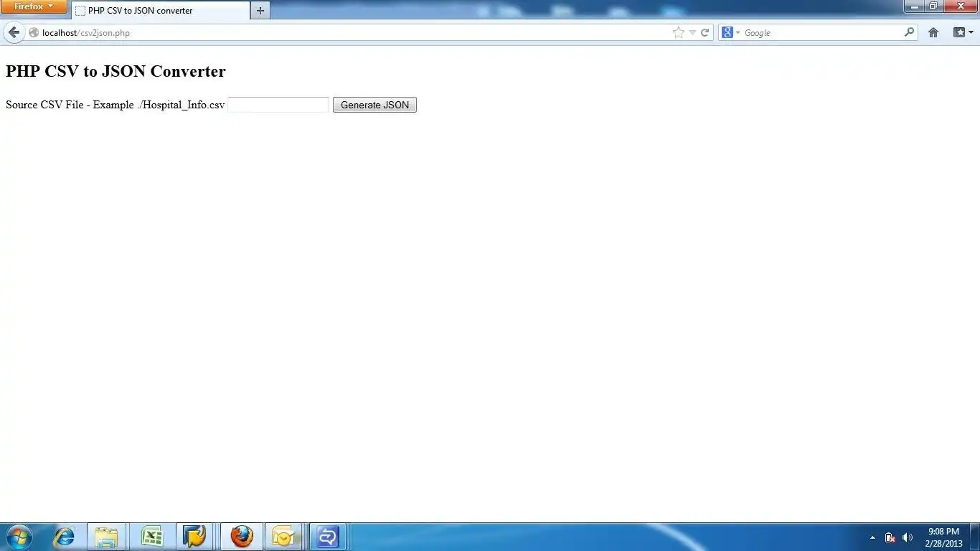Bookmark this page with the star icon
The height and width of the screenshot is (551, 980).
[x=678, y=32]
